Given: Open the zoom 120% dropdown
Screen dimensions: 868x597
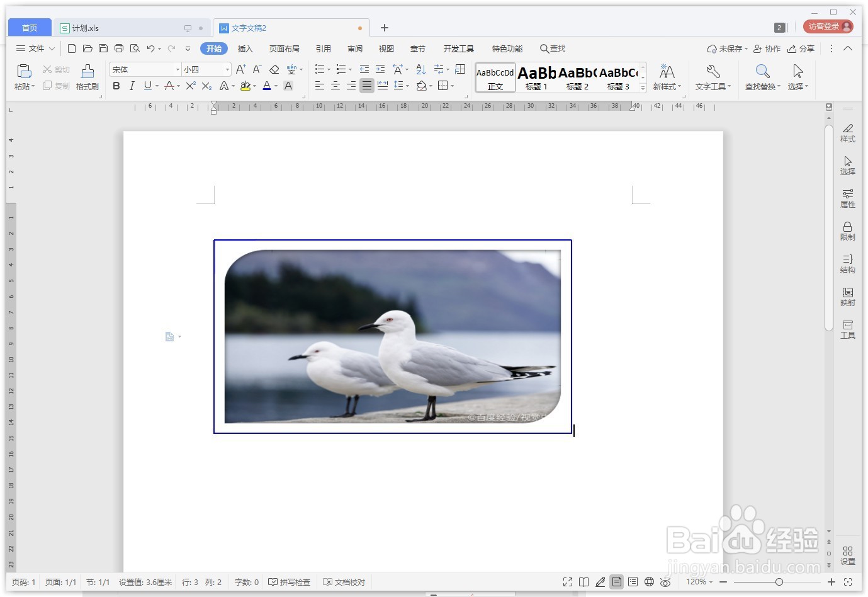Looking at the screenshot, I should 699,583.
